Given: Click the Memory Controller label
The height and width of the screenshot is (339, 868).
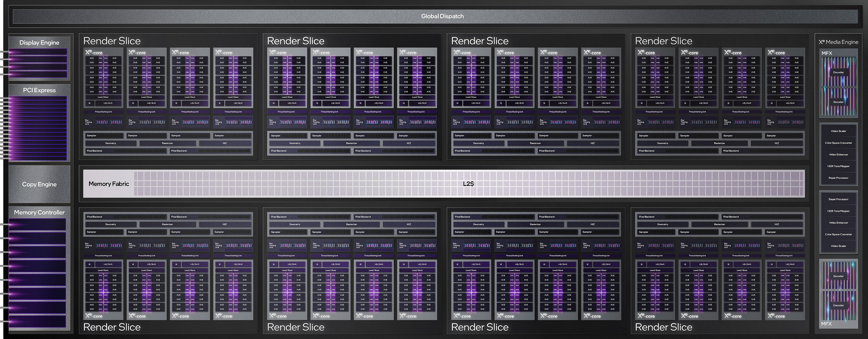Looking at the screenshot, I should [39, 212].
